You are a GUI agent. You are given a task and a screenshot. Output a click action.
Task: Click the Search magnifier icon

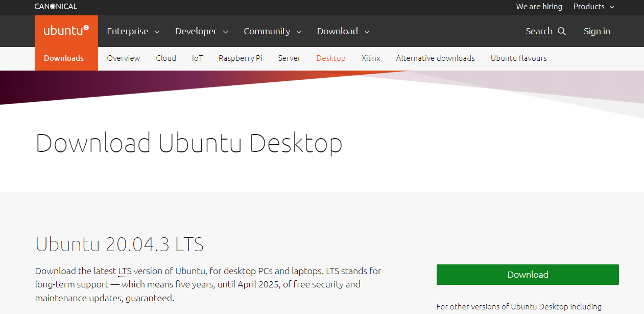pyautogui.click(x=562, y=31)
